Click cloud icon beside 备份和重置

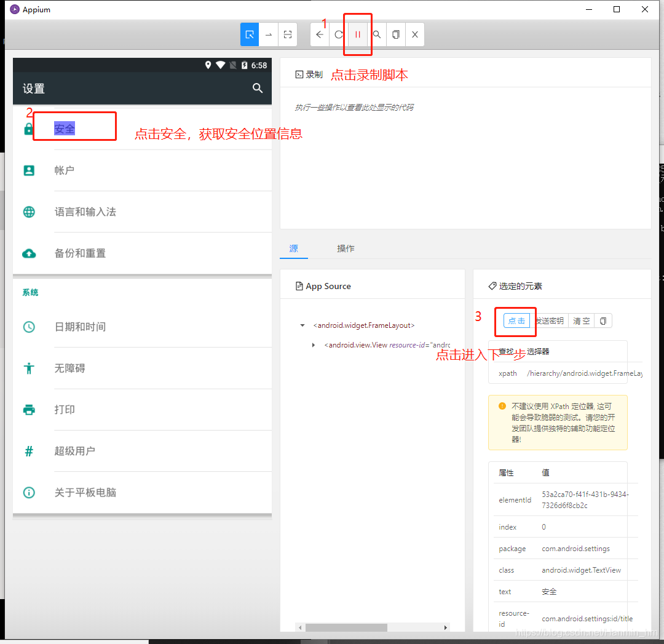tap(29, 253)
